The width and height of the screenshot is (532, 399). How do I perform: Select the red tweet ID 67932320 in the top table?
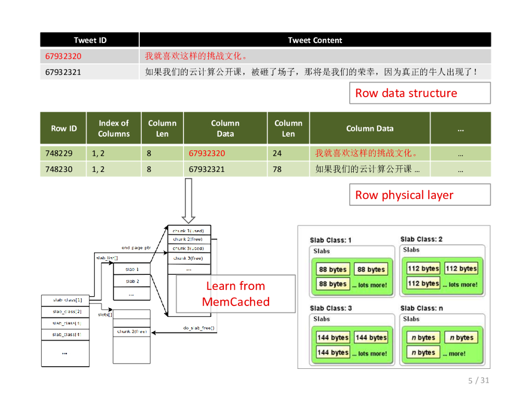pyautogui.click(x=63, y=56)
